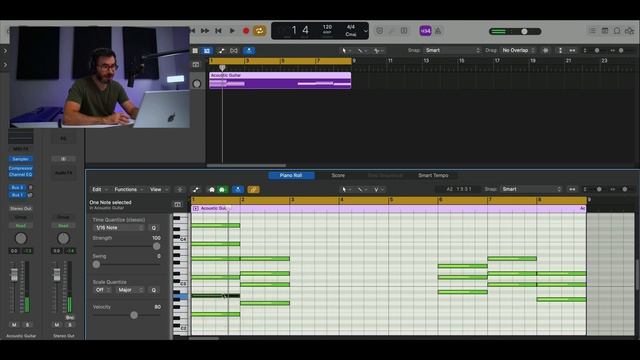
Task: Adjust the Strength slider handle
Action: (x=156, y=246)
